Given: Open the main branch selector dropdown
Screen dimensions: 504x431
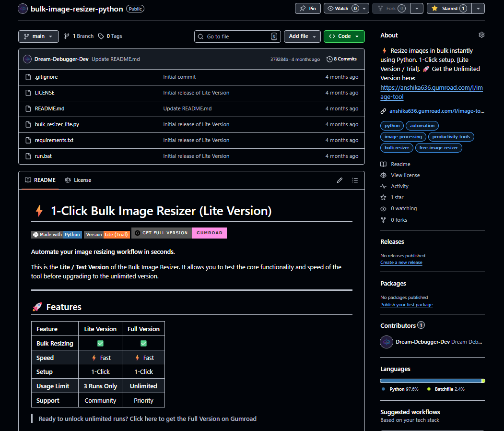Looking at the screenshot, I should point(38,36).
